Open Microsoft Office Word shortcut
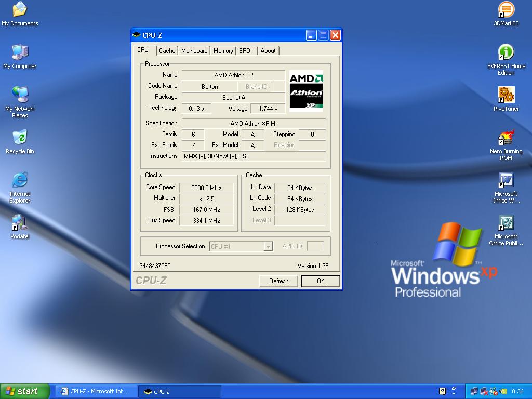This screenshot has height=399, width=532. click(506, 181)
